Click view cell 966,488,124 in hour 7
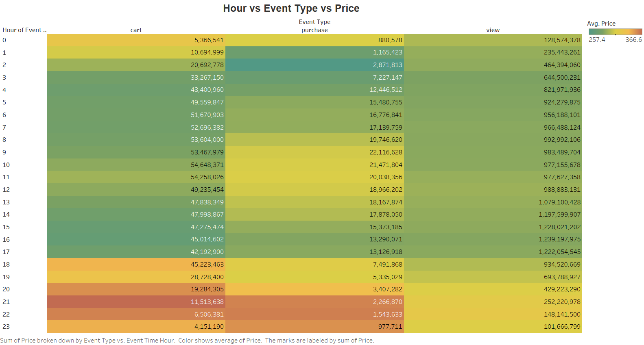 (x=493, y=127)
